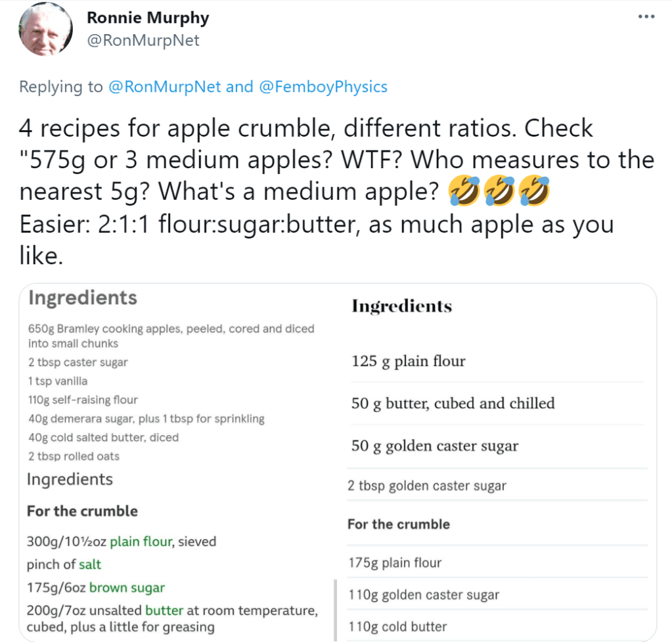
Task: Click the Ronnie Murphy display name
Action: [148, 18]
